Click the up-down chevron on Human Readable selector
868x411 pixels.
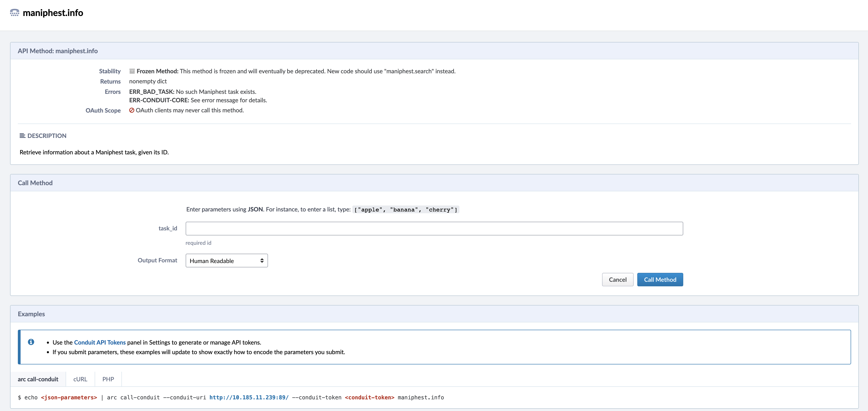click(262, 261)
